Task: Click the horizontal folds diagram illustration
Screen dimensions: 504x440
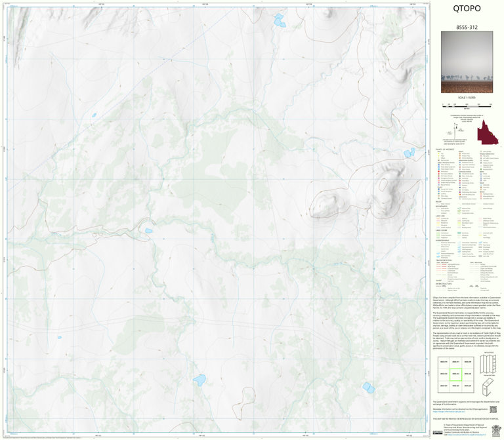Action: [x=488, y=363]
